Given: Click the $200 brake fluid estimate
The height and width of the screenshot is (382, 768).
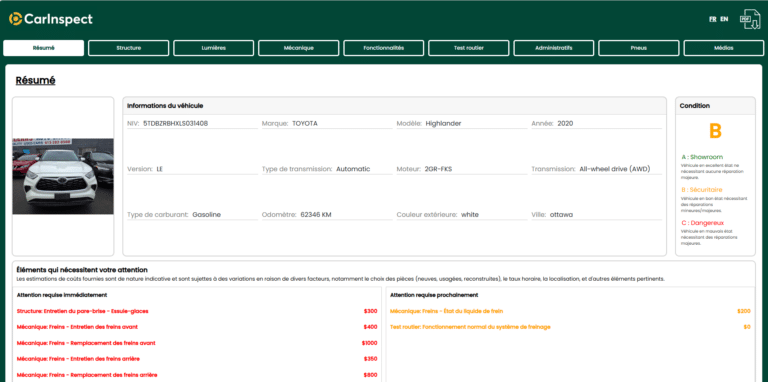Looking at the screenshot, I should (x=744, y=311).
